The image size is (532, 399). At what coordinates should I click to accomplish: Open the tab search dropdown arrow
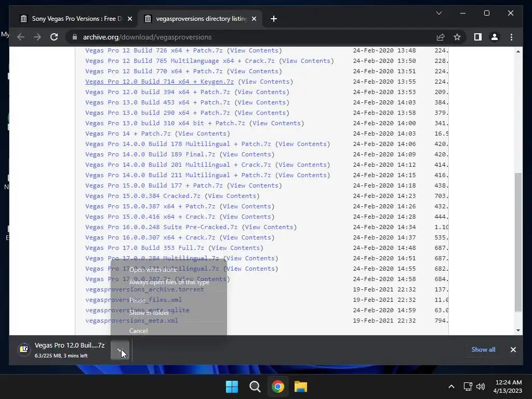click(x=438, y=13)
